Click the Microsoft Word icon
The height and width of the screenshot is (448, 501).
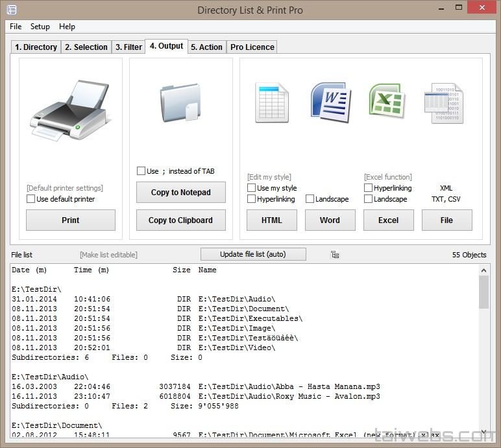click(330, 102)
